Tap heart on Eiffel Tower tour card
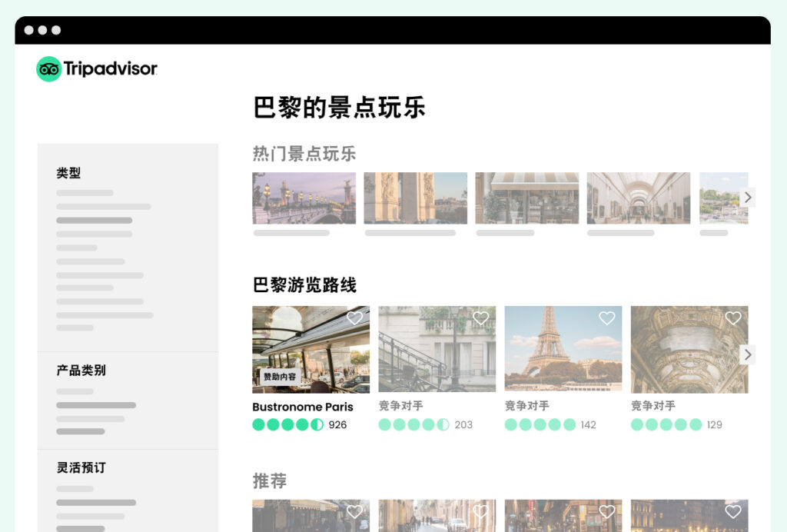 pyautogui.click(x=607, y=318)
